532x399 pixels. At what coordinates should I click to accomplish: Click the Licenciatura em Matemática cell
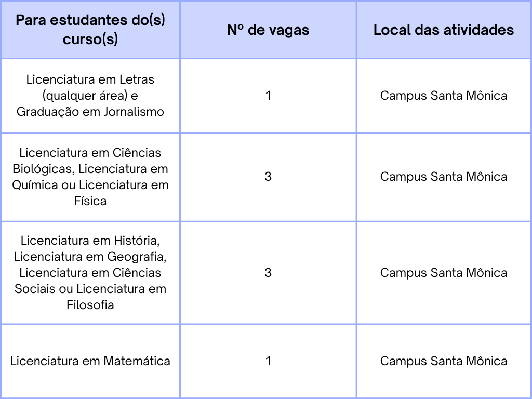coord(90,361)
